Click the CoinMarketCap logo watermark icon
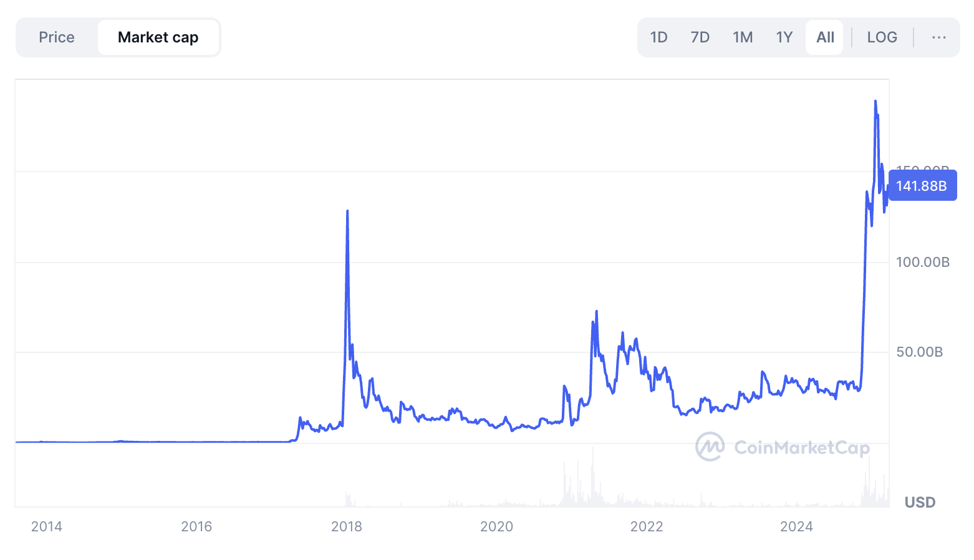 [710, 447]
